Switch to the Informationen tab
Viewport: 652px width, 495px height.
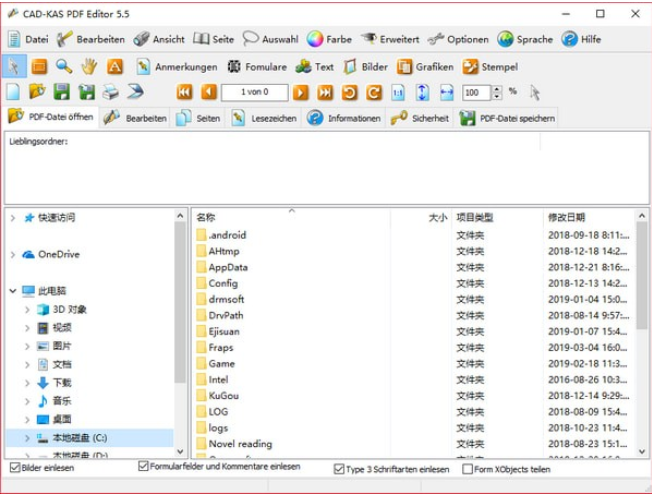pos(343,118)
